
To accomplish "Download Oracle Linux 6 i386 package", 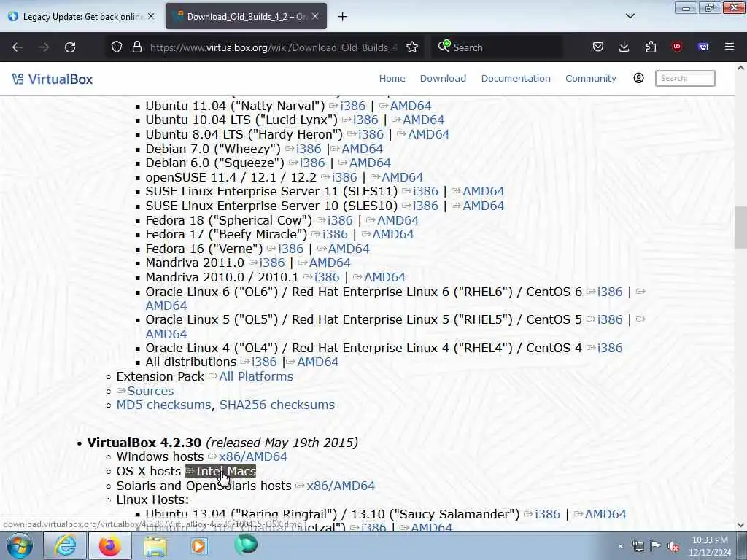I will 610,292.
